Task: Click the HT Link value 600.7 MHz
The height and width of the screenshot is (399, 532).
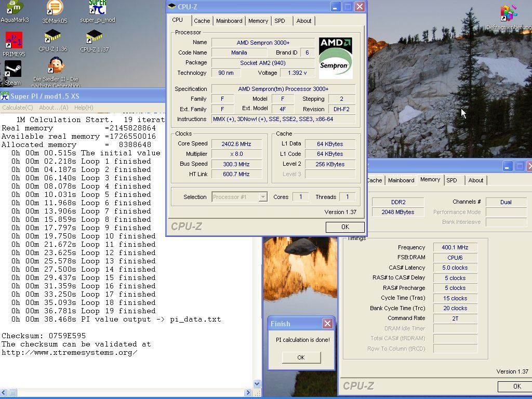Action: (236, 174)
